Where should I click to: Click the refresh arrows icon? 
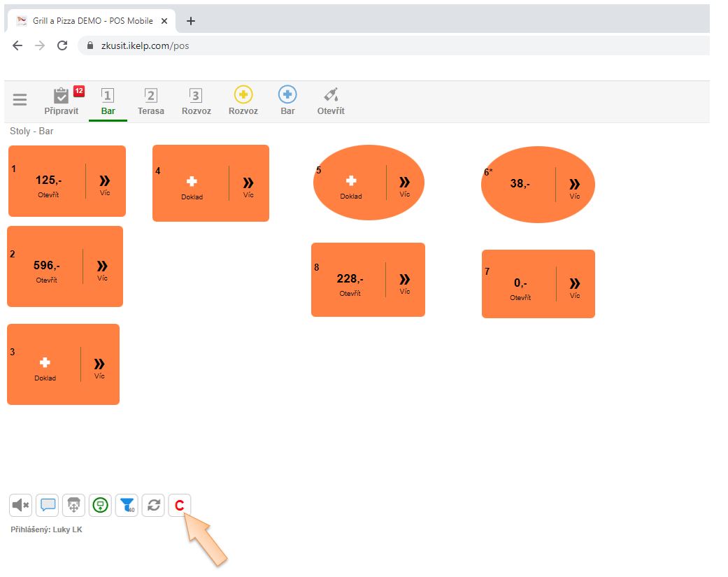[153, 505]
